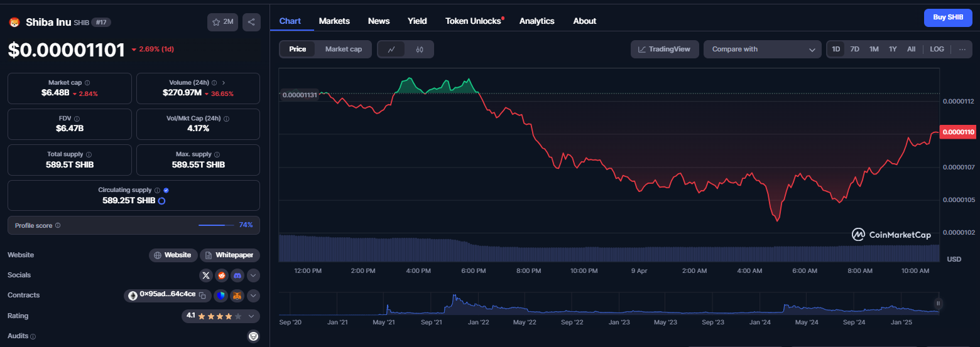This screenshot has height=347, width=980.
Task: Open the Discord social icon
Action: point(237,275)
